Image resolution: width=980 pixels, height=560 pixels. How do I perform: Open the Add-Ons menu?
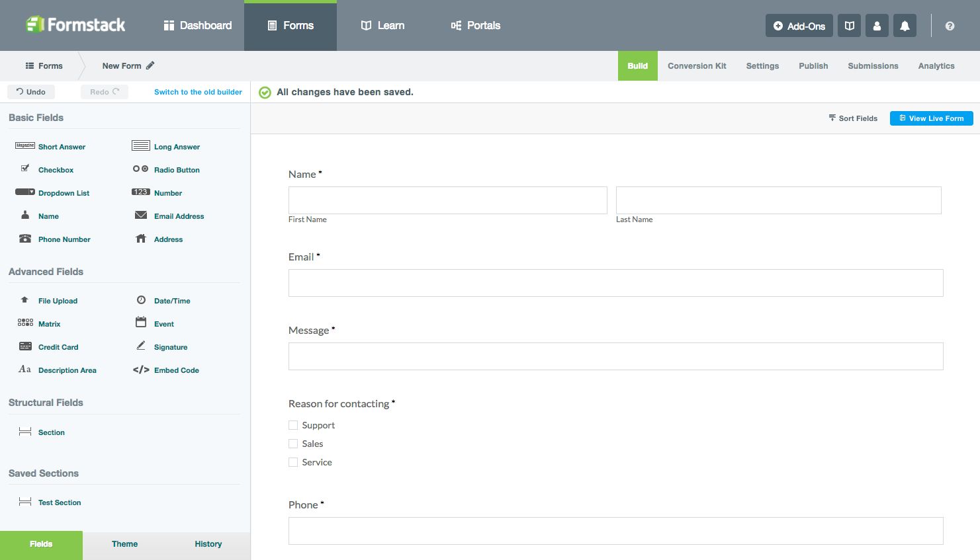pos(799,26)
